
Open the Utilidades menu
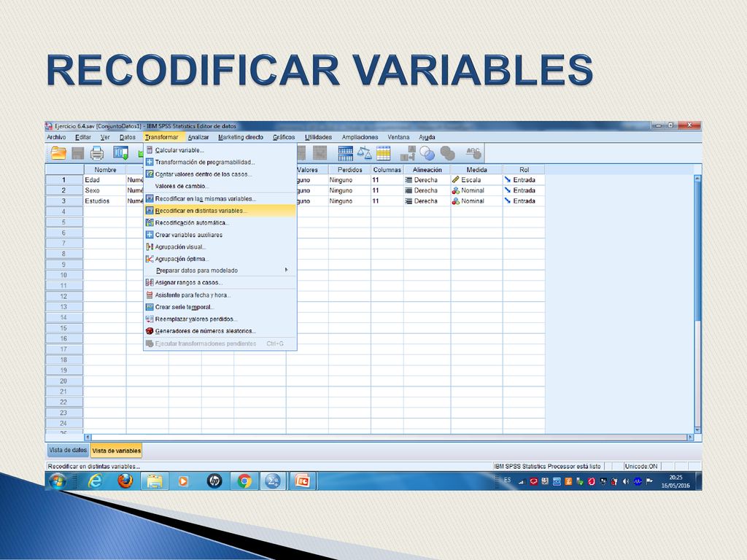(318, 137)
